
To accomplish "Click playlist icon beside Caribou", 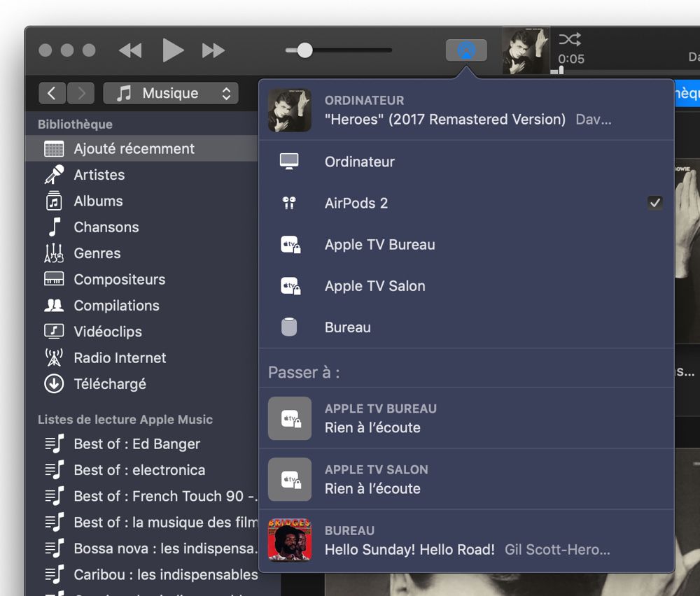I will (x=55, y=574).
